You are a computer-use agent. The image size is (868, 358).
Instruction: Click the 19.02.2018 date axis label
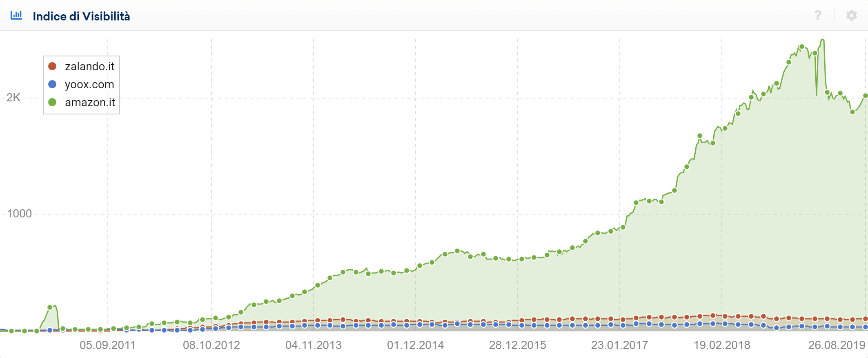click(722, 345)
